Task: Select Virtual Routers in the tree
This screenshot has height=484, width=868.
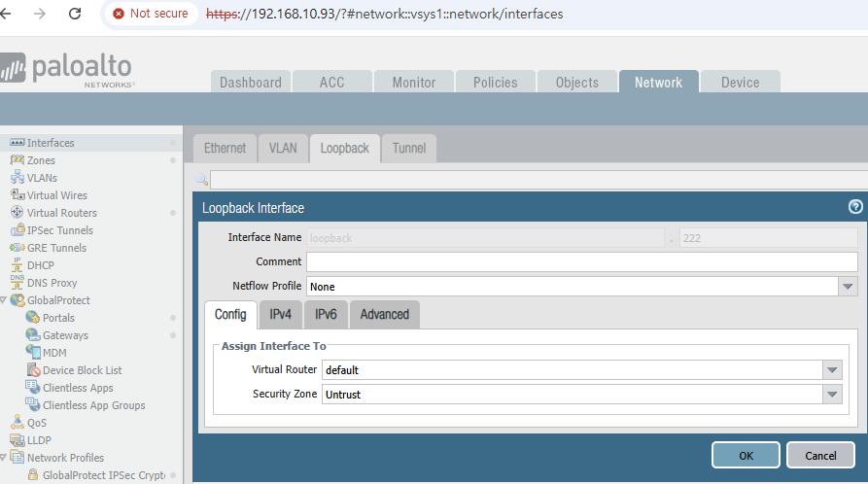Action: [x=62, y=213]
